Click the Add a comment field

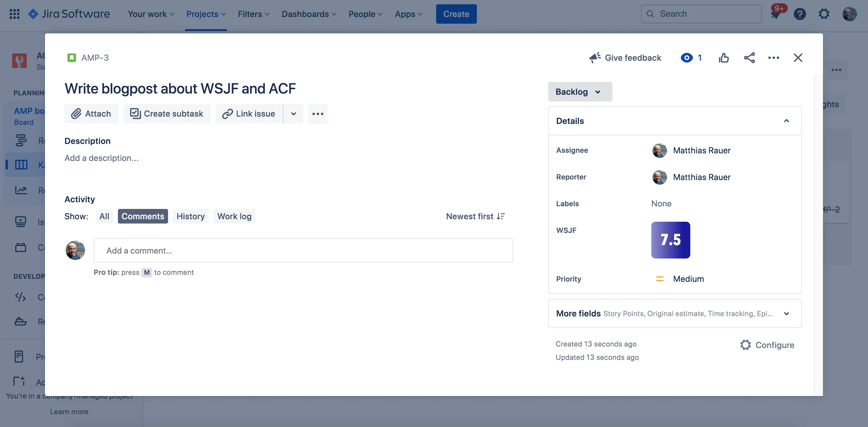(x=303, y=250)
